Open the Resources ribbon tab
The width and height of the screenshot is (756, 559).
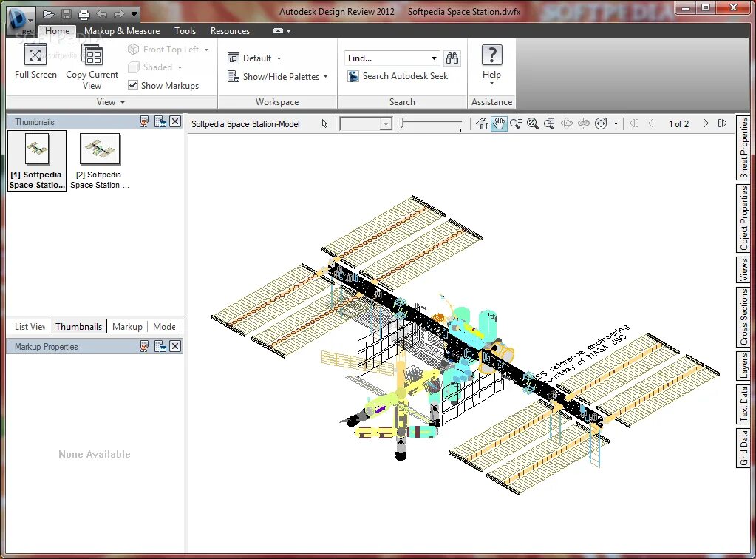click(230, 31)
